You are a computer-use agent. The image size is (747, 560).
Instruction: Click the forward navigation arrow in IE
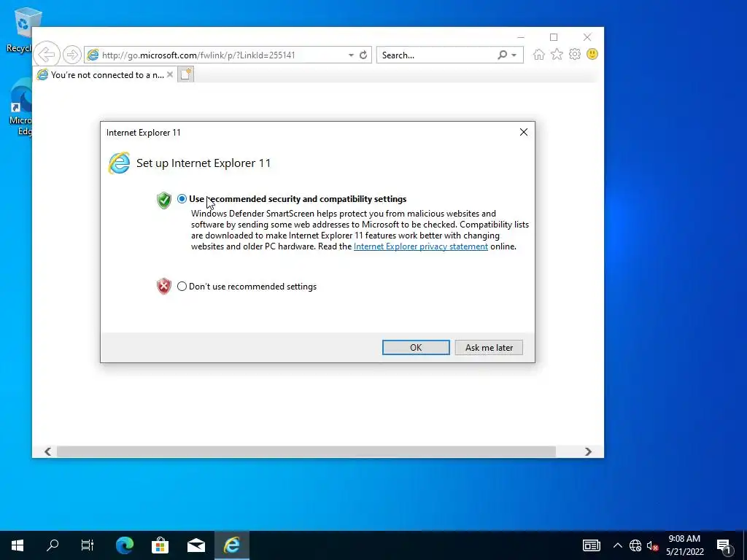click(x=72, y=55)
